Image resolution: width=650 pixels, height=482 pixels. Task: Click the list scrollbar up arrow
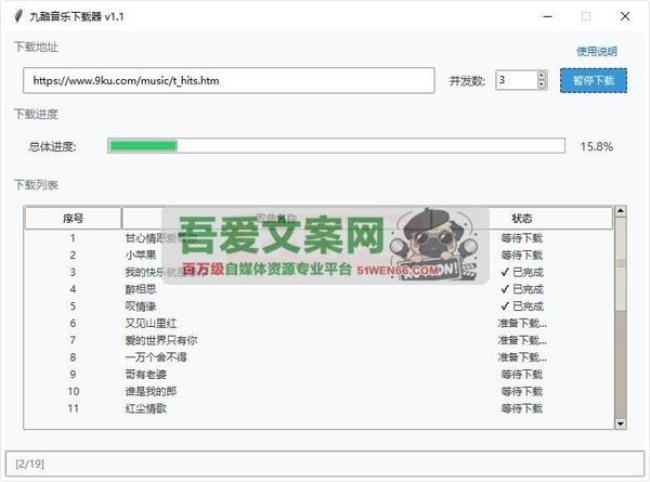(620, 211)
